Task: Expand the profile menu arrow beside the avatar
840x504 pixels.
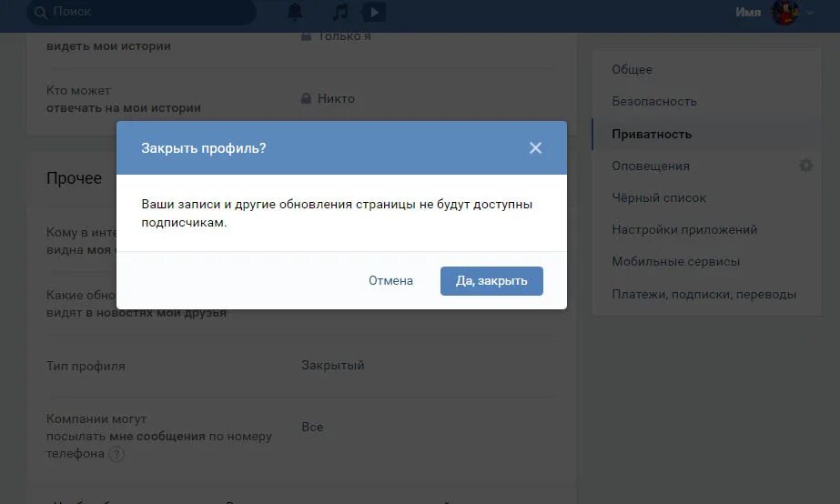Action: 810,13
